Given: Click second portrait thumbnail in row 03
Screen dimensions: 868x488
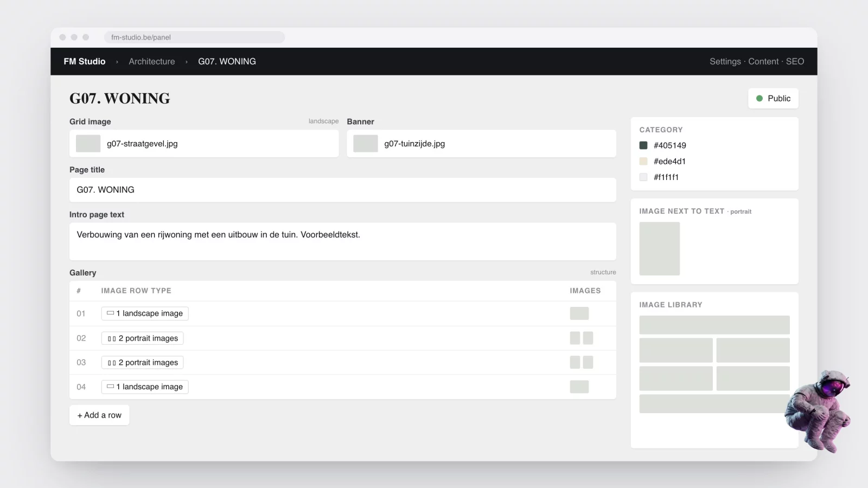Looking at the screenshot, I should [588, 362].
